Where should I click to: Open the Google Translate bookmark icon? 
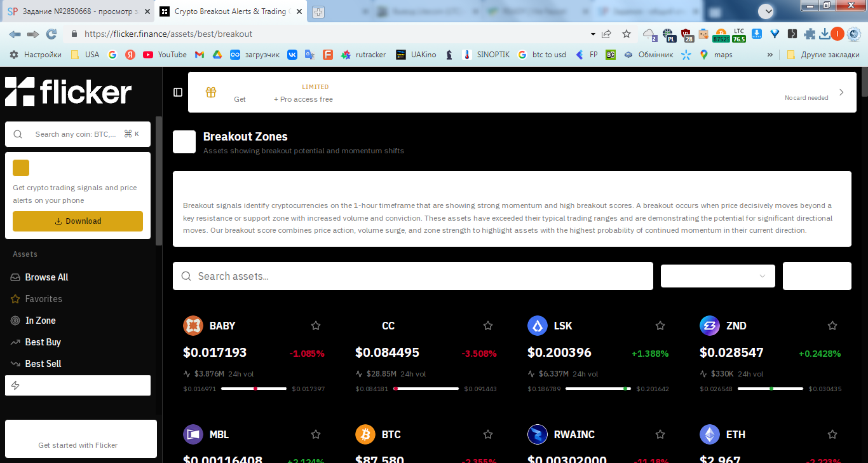309,55
